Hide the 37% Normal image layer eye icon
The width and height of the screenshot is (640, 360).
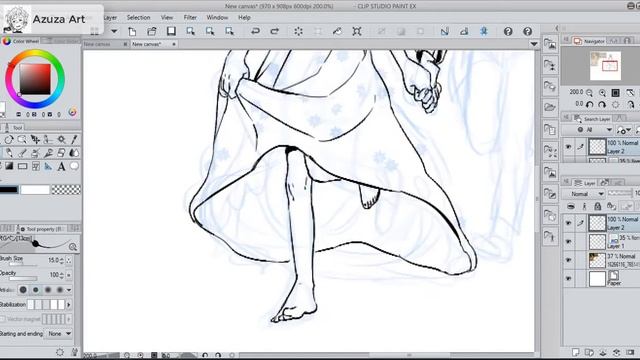(569, 260)
